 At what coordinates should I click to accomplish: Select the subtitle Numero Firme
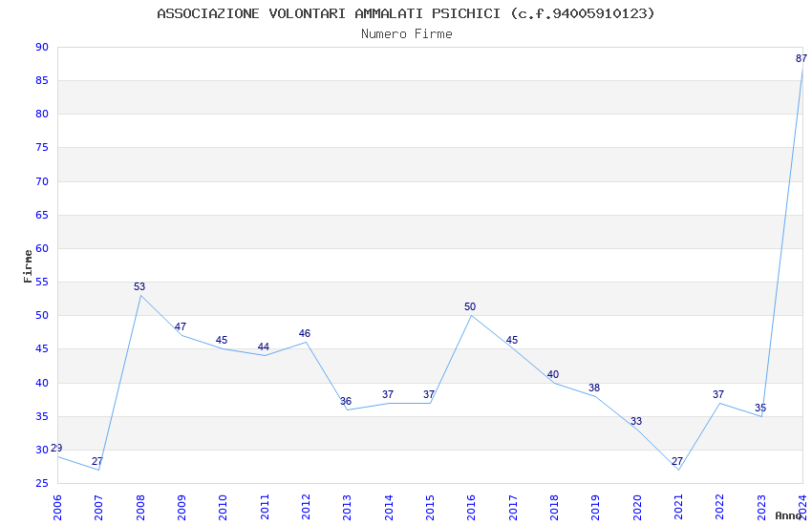[407, 34]
